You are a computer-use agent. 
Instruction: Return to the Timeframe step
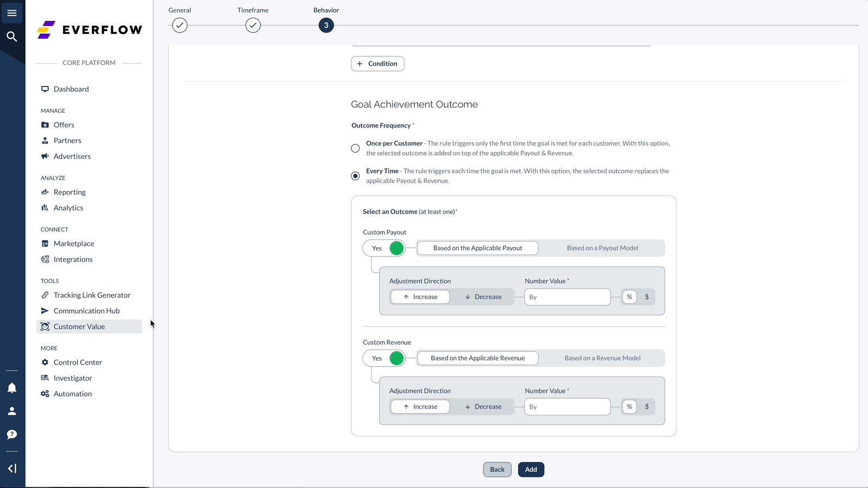tap(253, 25)
